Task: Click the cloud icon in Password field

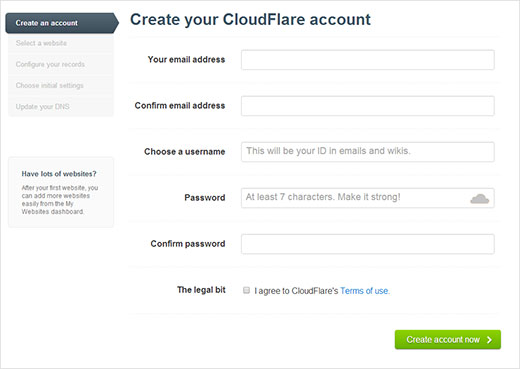Action: pyautogui.click(x=479, y=199)
